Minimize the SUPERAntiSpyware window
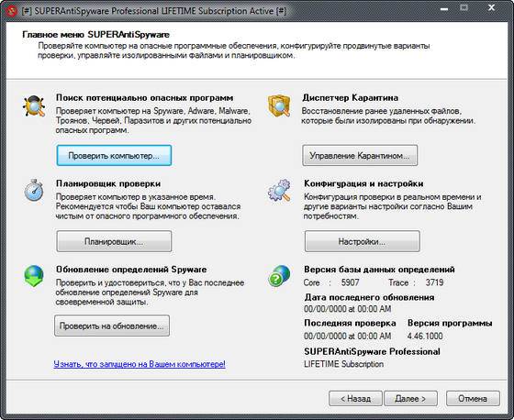 444,8
